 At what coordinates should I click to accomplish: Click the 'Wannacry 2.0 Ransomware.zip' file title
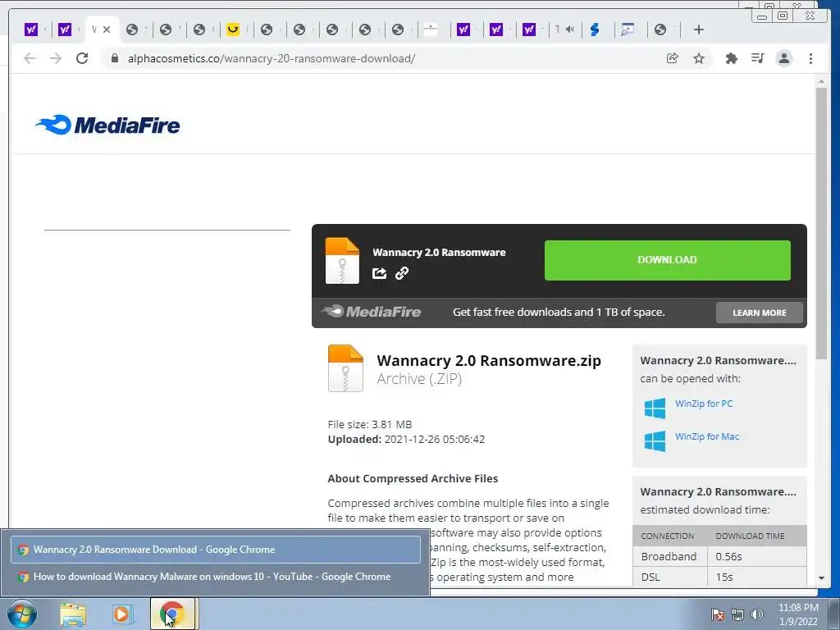pyautogui.click(x=489, y=360)
